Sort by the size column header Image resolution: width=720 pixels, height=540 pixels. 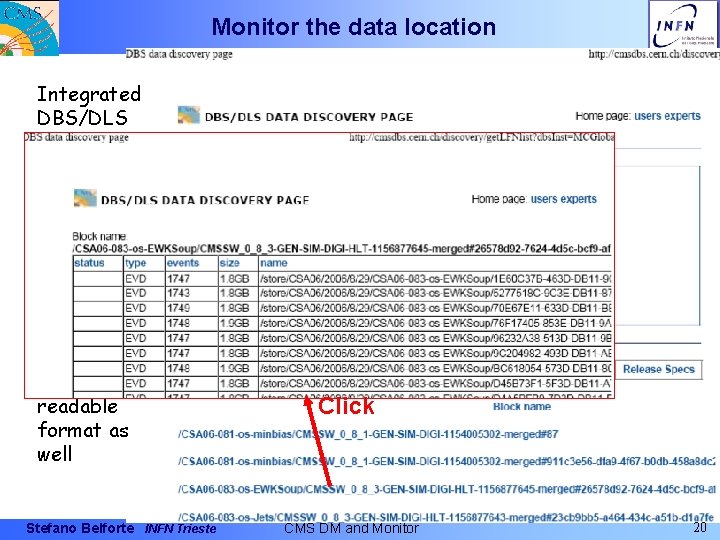coord(230,263)
